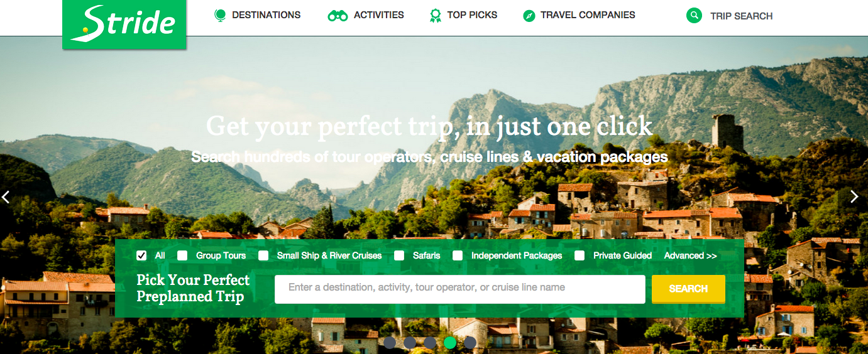
Task: Tick the Safaris checkbox
Action: [399, 255]
